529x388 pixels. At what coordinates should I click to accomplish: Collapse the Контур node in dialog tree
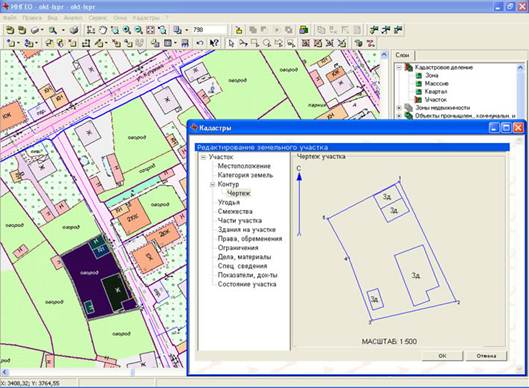(213, 184)
